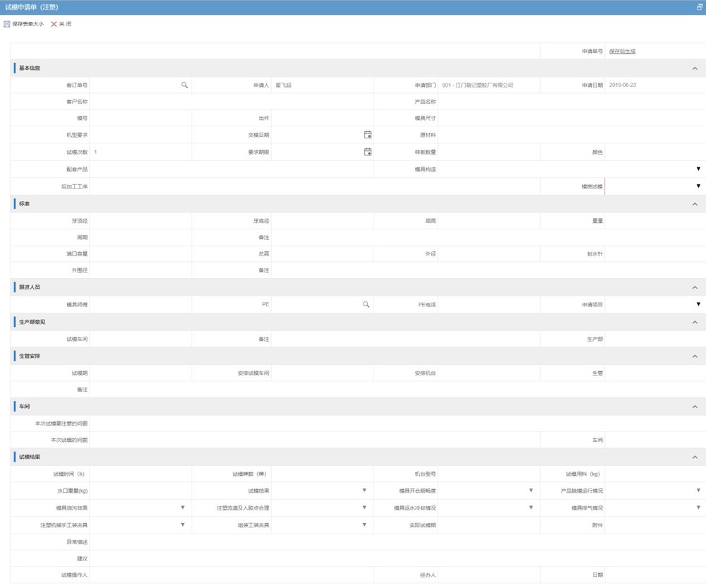Click the 保存表单大小 save icon
Viewport: 706px width, 588px height.
click(x=7, y=24)
